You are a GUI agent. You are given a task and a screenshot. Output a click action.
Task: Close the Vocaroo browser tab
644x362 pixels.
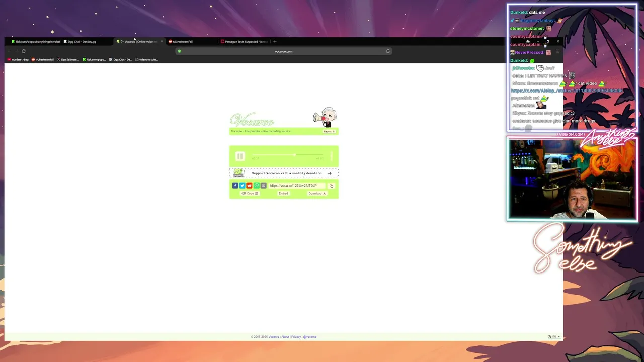click(x=162, y=42)
